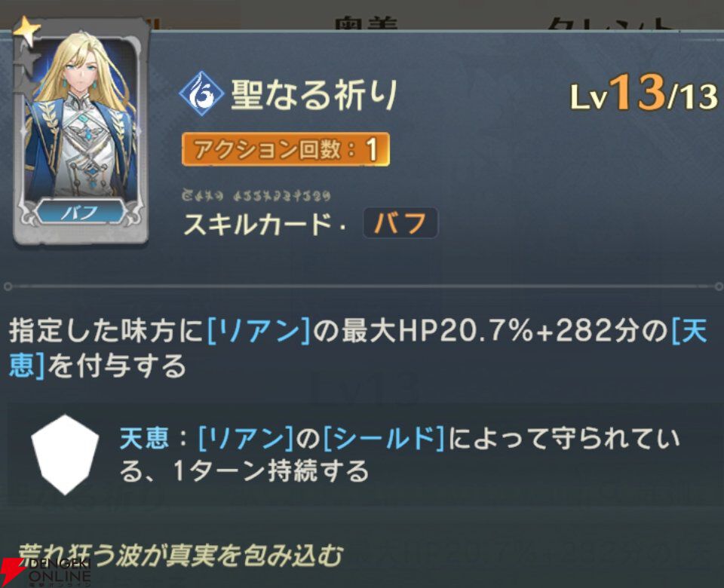
Task: Tap the 天恵 buff explanation panel
Action: point(362,455)
